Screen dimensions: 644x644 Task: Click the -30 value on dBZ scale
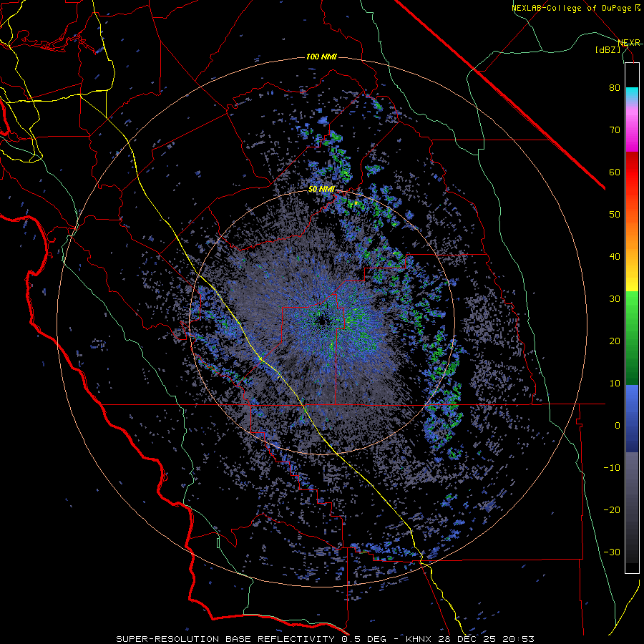pyautogui.click(x=612, y=553)
